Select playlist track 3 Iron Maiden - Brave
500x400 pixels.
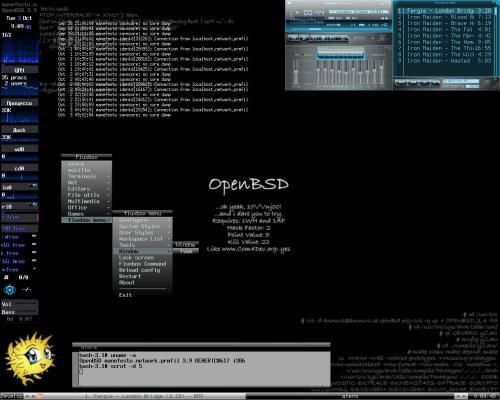tap(444, 23)
